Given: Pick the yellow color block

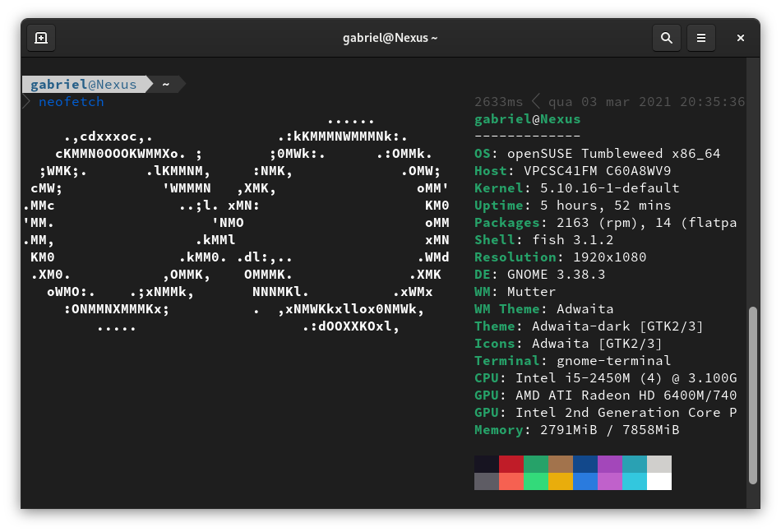Looking at the screenshot, I should pos(561,481).
